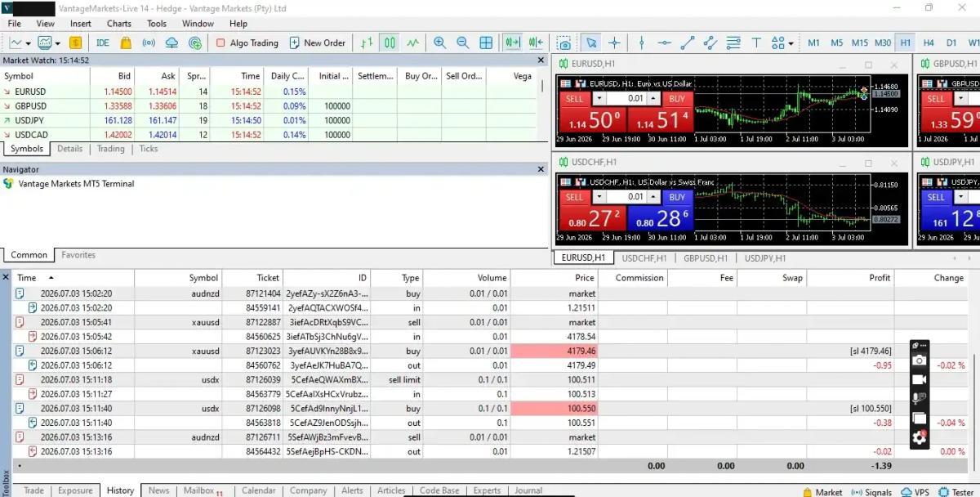Select the M15 timeframe button
Image resolution: width=980 pixels, height=497 pixels.
click(x=860, y=43)
